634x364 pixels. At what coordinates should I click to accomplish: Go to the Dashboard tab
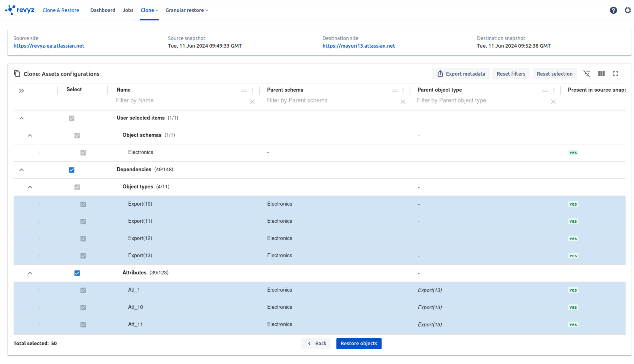click(103, 10)
